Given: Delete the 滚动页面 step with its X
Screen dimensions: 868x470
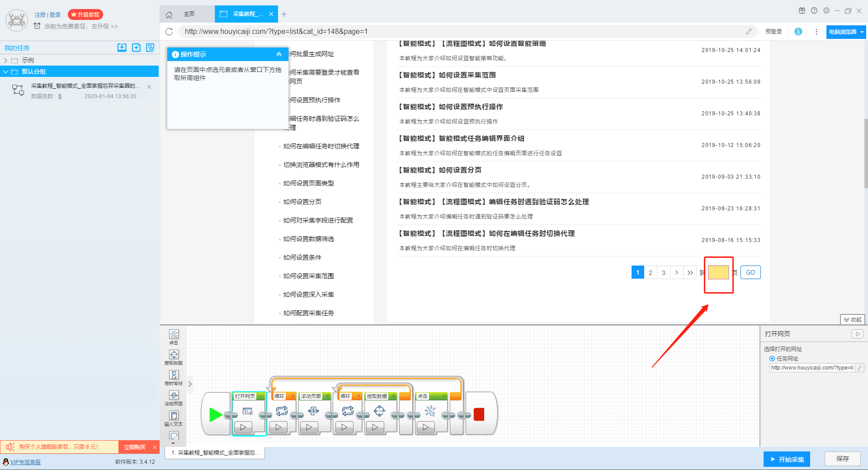Looking at the screenshot, I should [x=327, y=396].
